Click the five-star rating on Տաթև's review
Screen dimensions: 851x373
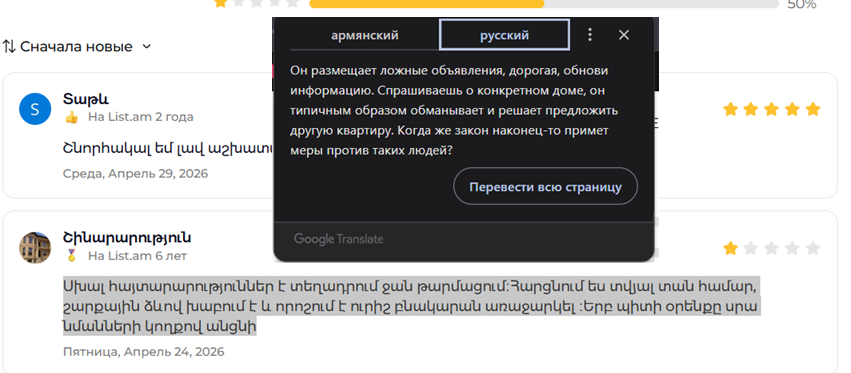[x=771, y=110]
